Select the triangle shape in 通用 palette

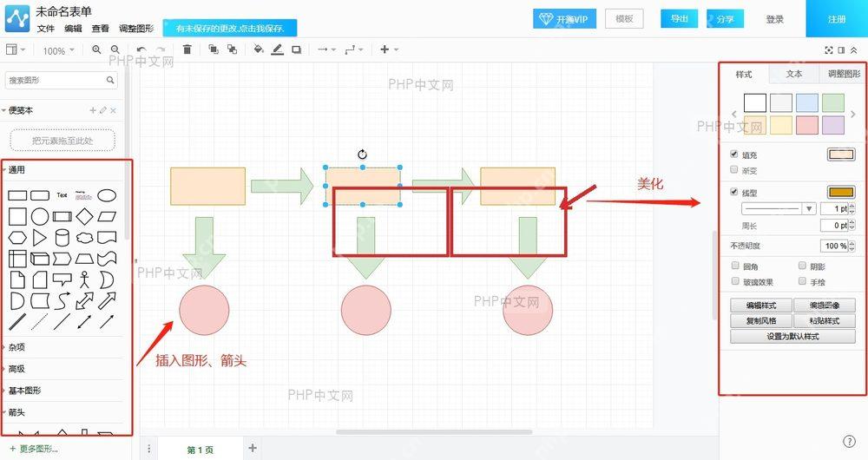click(40, 238)
